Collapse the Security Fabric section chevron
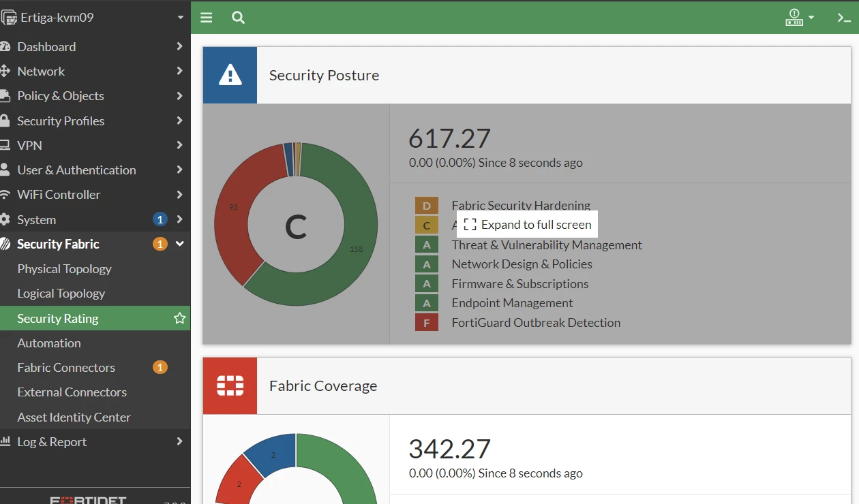The height and width of the screenshot is (504, 859). point(180,244)
